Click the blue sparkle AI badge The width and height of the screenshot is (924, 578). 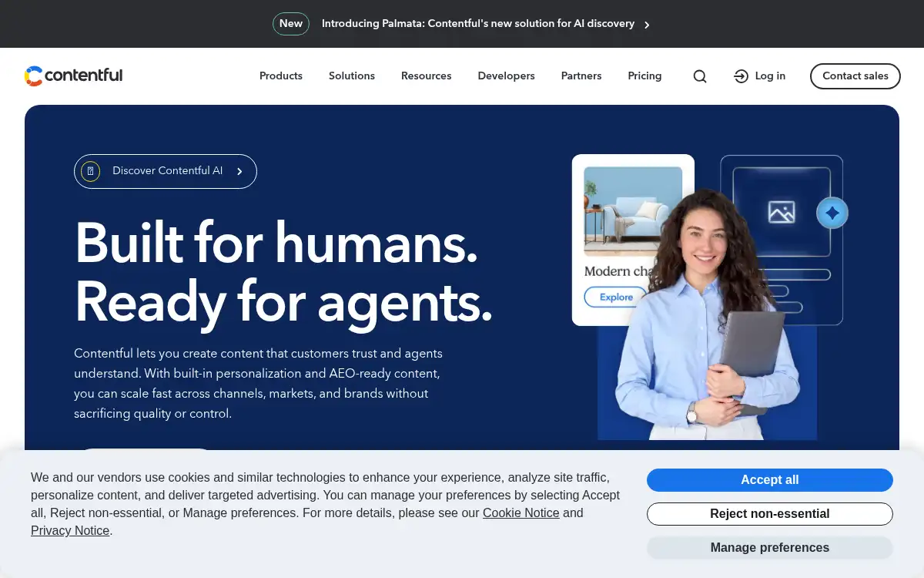point(832,213)
